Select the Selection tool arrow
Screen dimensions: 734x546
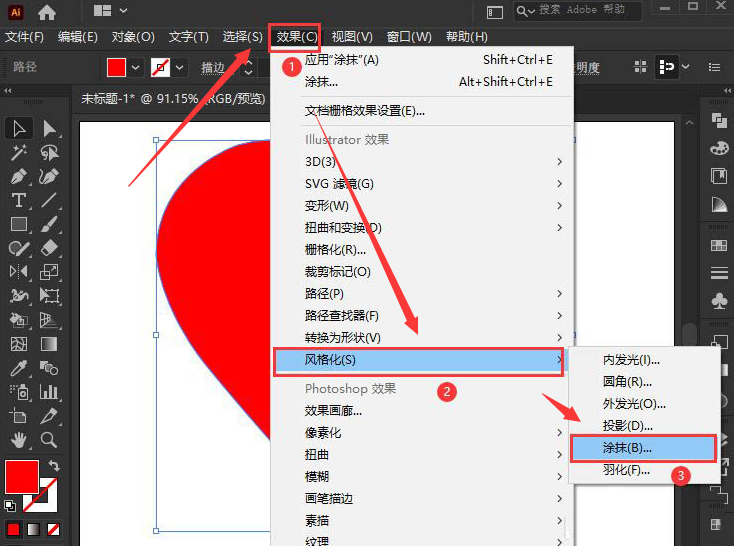tap(19, 128)
